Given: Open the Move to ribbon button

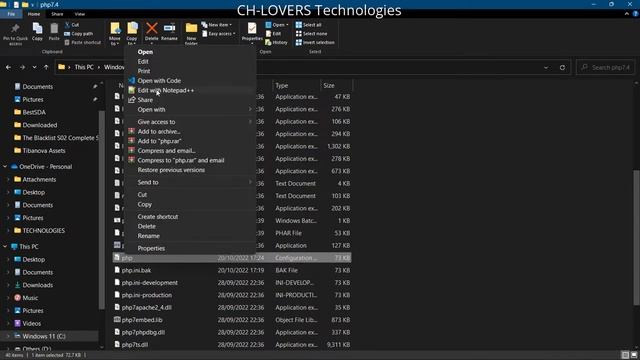Looking at the screenshot, I should (x=115, y=33).
